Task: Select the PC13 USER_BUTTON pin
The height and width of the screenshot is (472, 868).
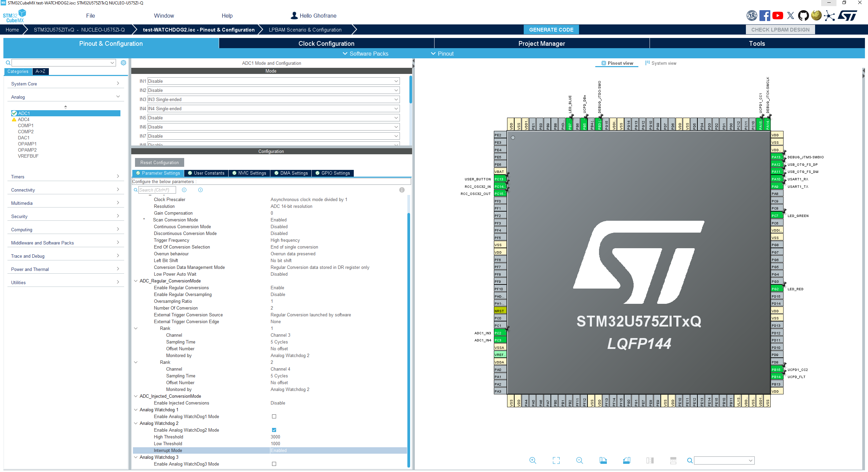Action: [500, 179]
